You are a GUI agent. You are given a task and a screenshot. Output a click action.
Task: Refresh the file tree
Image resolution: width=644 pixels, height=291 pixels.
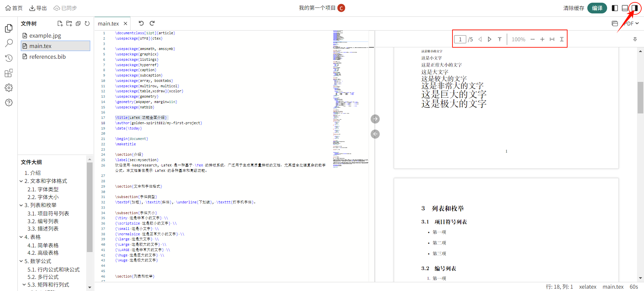87,23
